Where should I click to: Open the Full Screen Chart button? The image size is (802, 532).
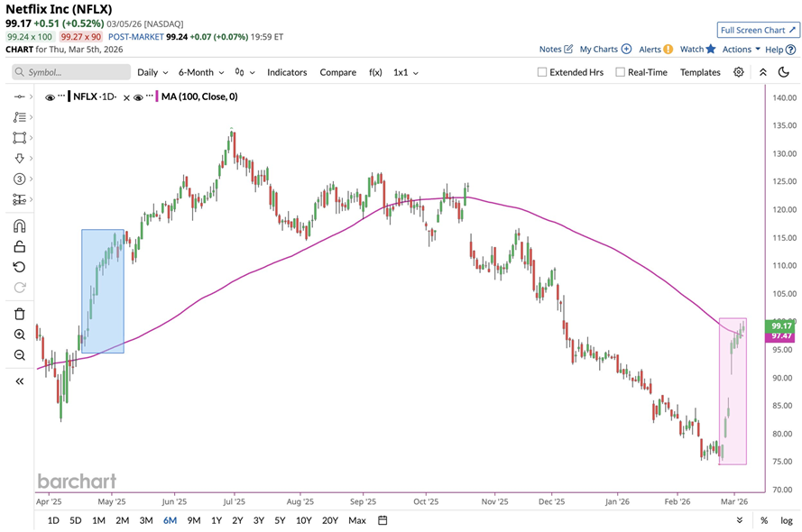[x=757, y=29]
